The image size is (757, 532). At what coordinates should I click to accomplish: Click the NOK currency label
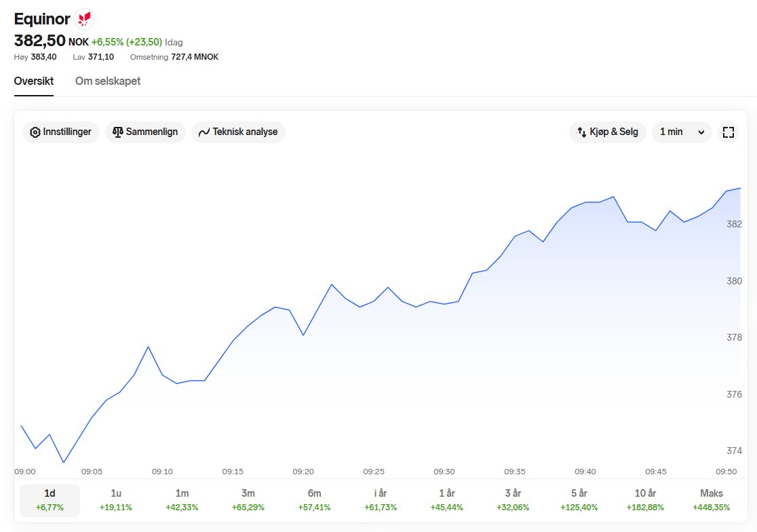[79, 43]
